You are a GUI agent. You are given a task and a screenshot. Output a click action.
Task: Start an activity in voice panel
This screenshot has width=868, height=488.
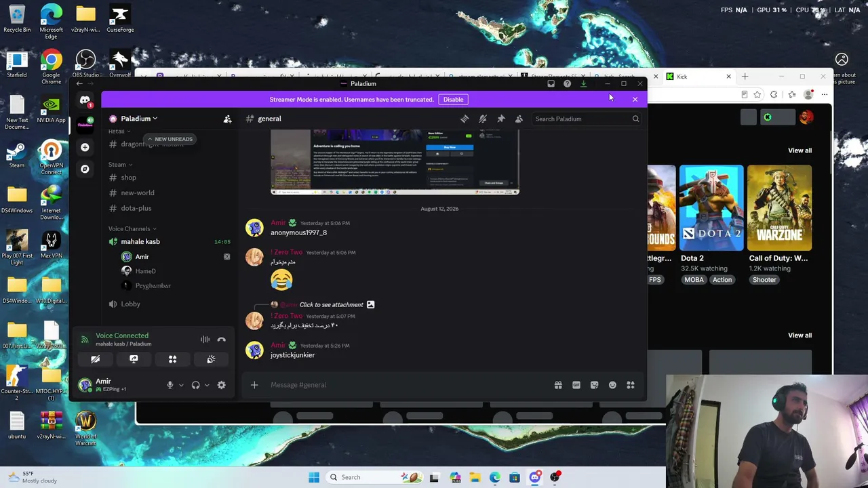click(172, 359)
